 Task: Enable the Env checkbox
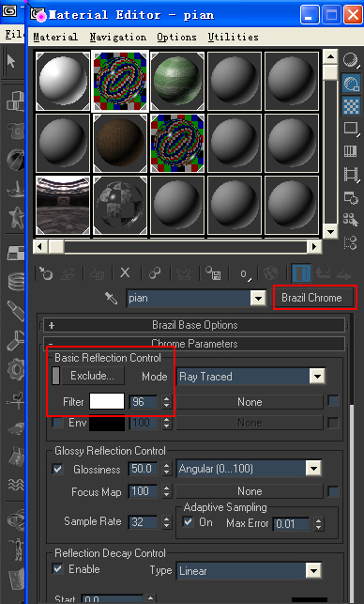click(58, 423)
